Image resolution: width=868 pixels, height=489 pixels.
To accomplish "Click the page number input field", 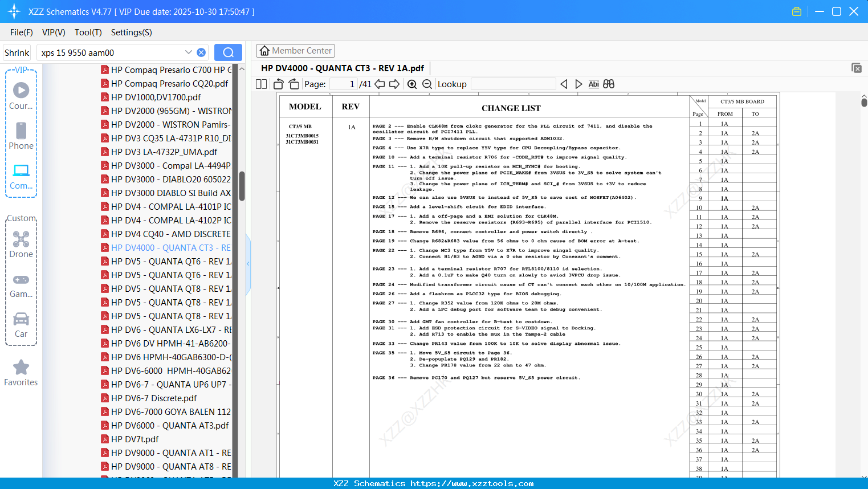I will click(x=344, y=84).
